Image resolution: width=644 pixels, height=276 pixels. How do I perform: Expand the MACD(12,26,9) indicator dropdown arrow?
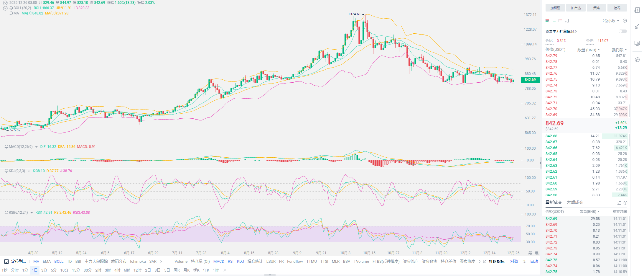pos(36,147)
